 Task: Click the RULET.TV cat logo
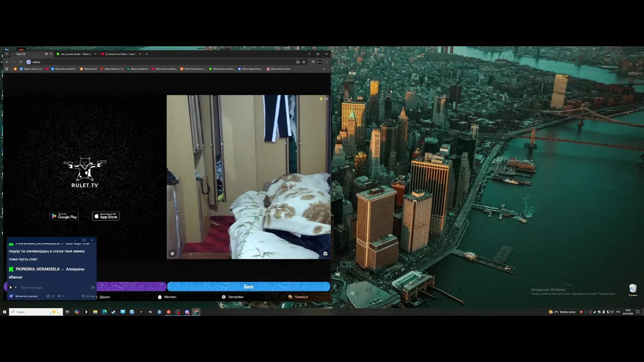[x=85, y=173]
